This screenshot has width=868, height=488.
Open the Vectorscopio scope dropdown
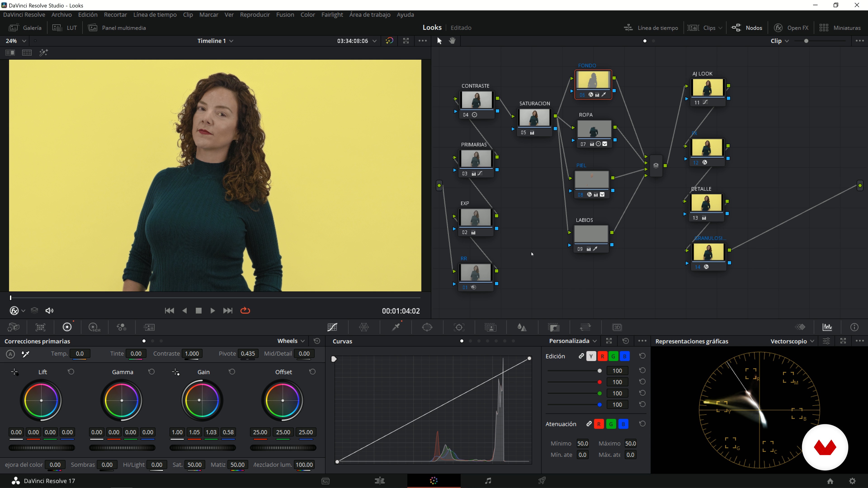coord(792,341)
